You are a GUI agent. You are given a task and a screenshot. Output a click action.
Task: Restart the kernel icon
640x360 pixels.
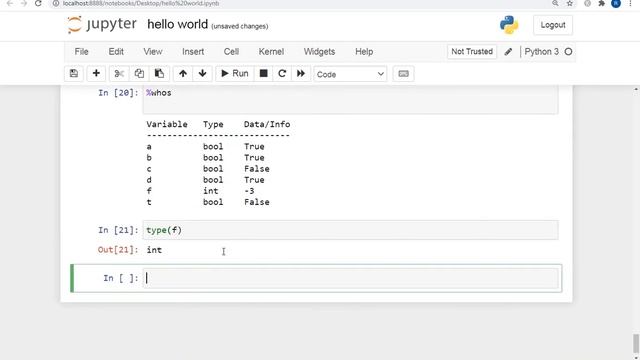[282, 73]
